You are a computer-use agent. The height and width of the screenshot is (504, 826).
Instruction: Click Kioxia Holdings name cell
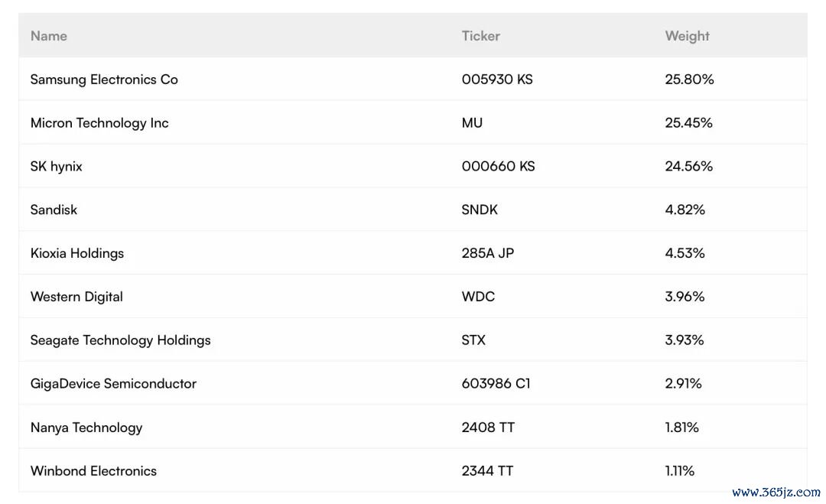[x=77, y=253]
